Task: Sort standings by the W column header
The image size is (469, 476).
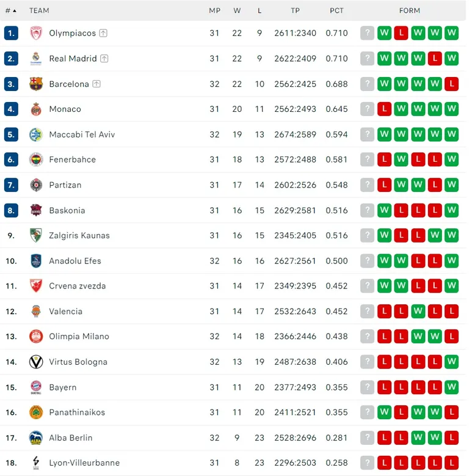Action: 237,10
